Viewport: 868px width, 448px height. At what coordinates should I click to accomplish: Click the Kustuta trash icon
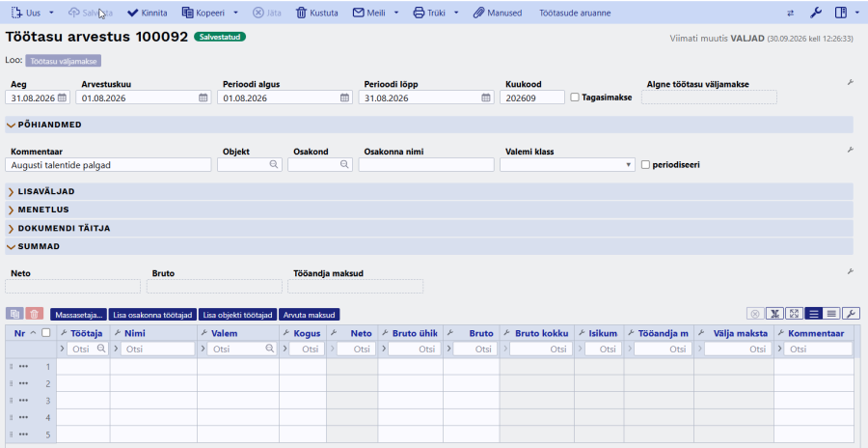click(301, 13)
